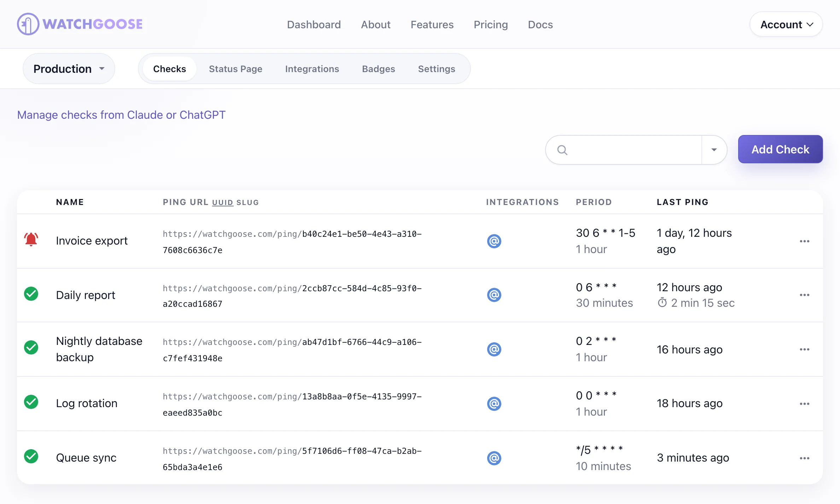Open the About page link
Image resolution: width=840 pixels, height=504 pixels.
coord(376,24)
